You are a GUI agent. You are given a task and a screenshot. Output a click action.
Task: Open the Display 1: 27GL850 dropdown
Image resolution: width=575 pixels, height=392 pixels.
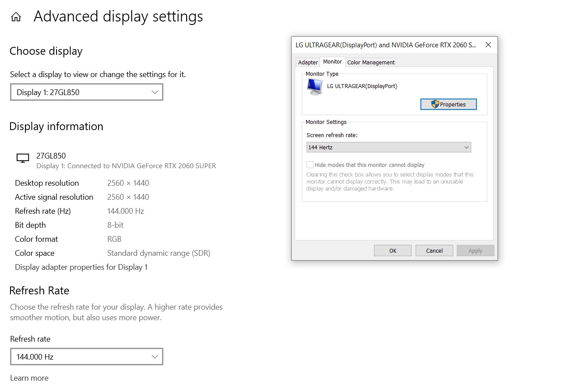[x=87, y=92]
